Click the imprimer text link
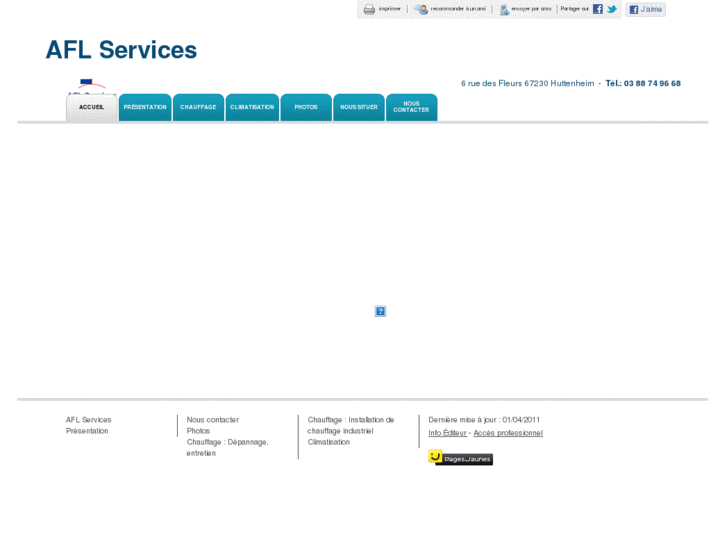The width and height of the screenshot is (727, 545). [x=389, y=9]
